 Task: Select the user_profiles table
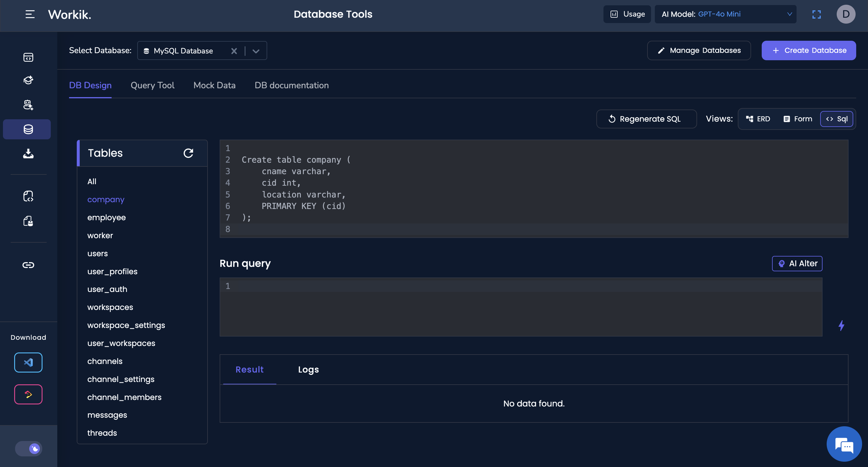pyautogui.click(x=112, y=272)
